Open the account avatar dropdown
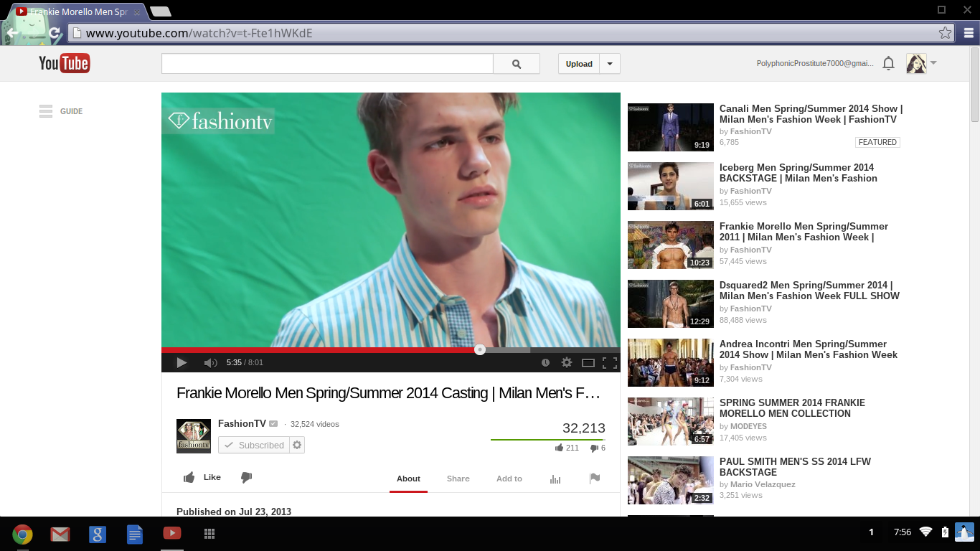Image resolution: width=980 pixels, height=551 pixels. pyautogui.click(x=921, y=63)
